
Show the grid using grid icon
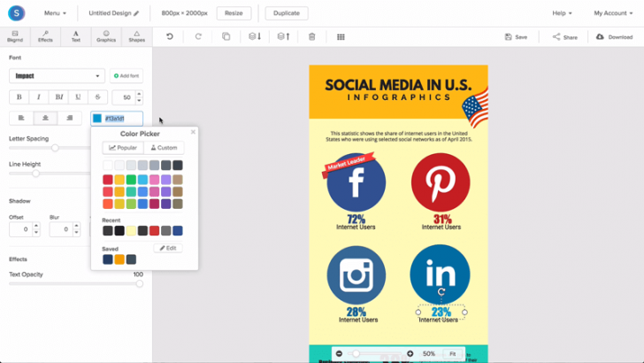(x=341, y=36)
